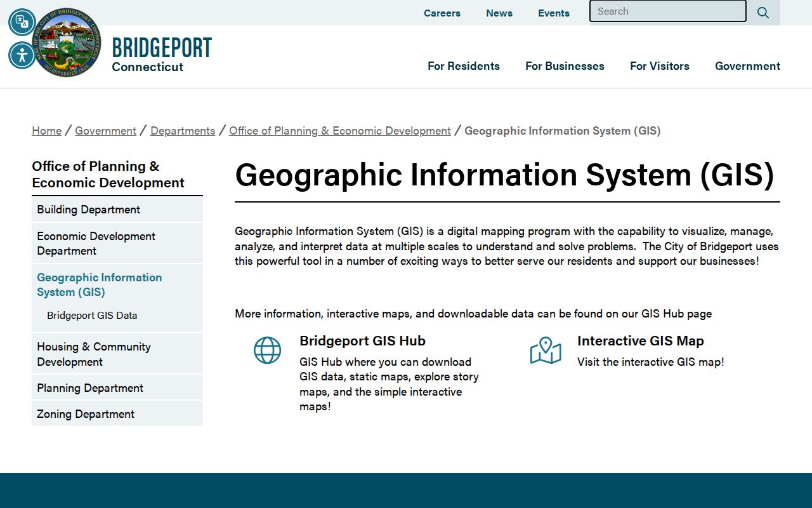Open the For Residents menu
This screenshot has width=812, height=508.
tap(464, 66)
